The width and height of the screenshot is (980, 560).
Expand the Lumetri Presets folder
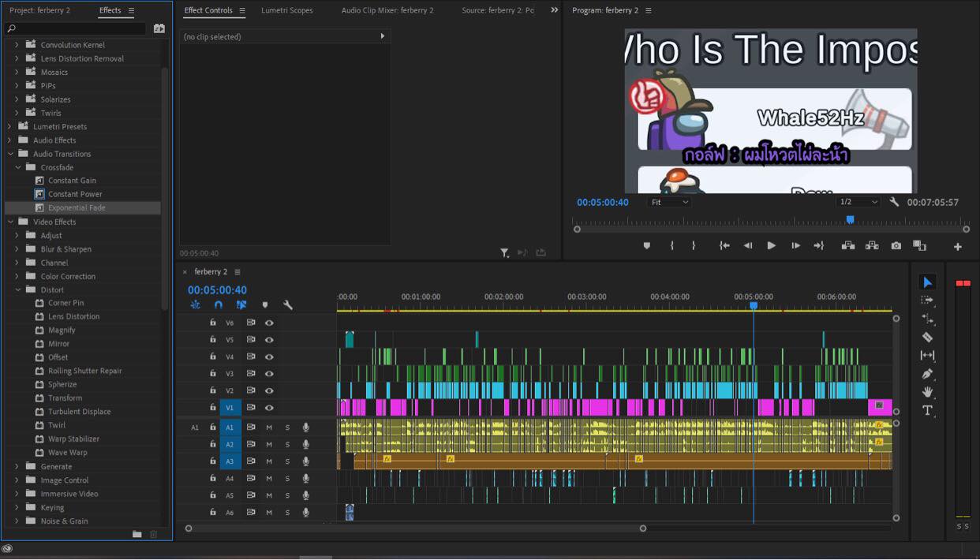10,126
